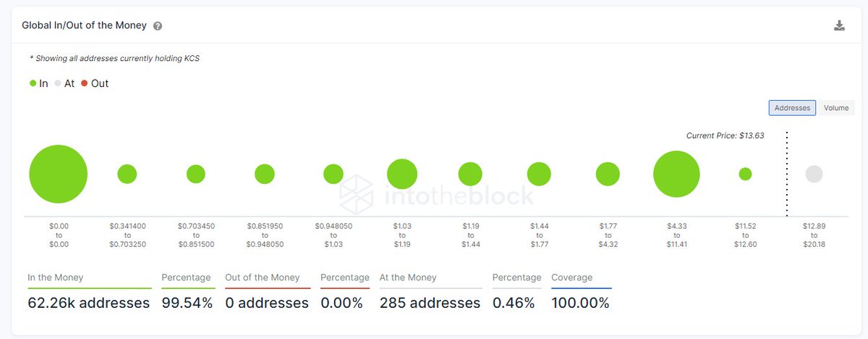Toggle the green In legend item

click(39, 83)
